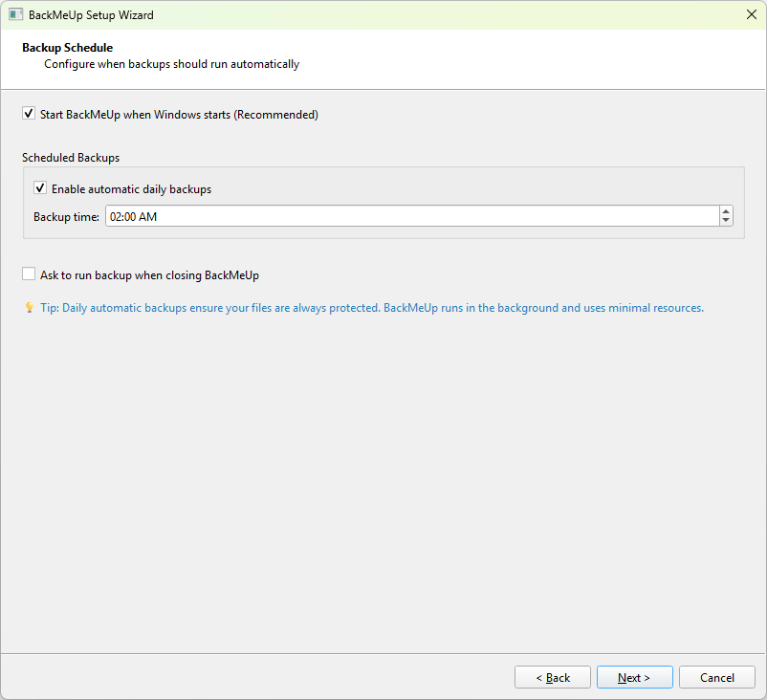This screenshot has height=700, width=767.
Task: Click the BackMeUp icon in the title bar
Action: [x=15, y=14]
